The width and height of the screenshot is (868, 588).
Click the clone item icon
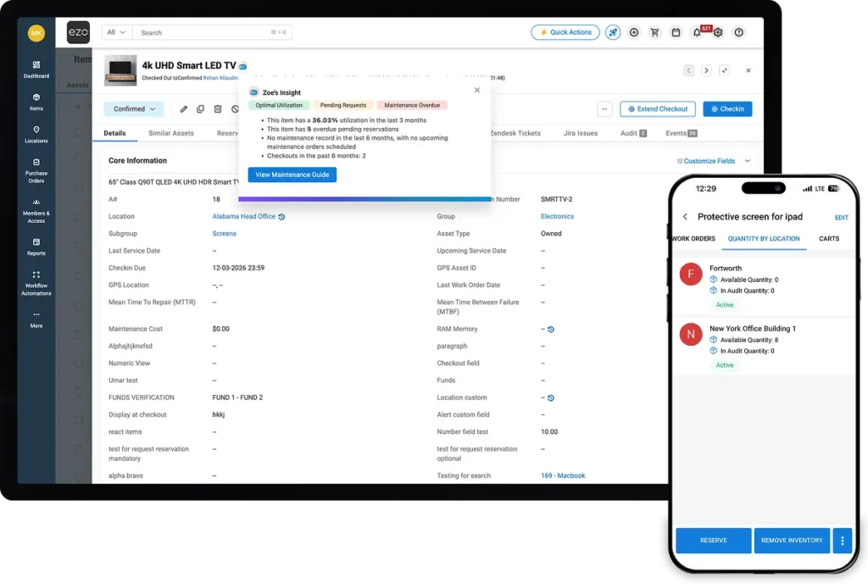pyautogui.click(x=201, y=109)
